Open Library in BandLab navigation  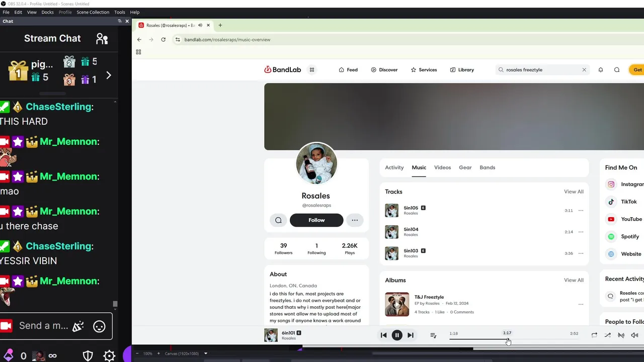pyautogui.click(x=462, y=70)
